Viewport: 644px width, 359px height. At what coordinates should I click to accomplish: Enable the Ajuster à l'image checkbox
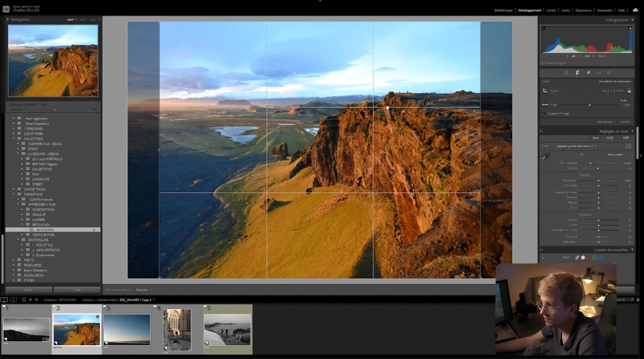[544, 114]
